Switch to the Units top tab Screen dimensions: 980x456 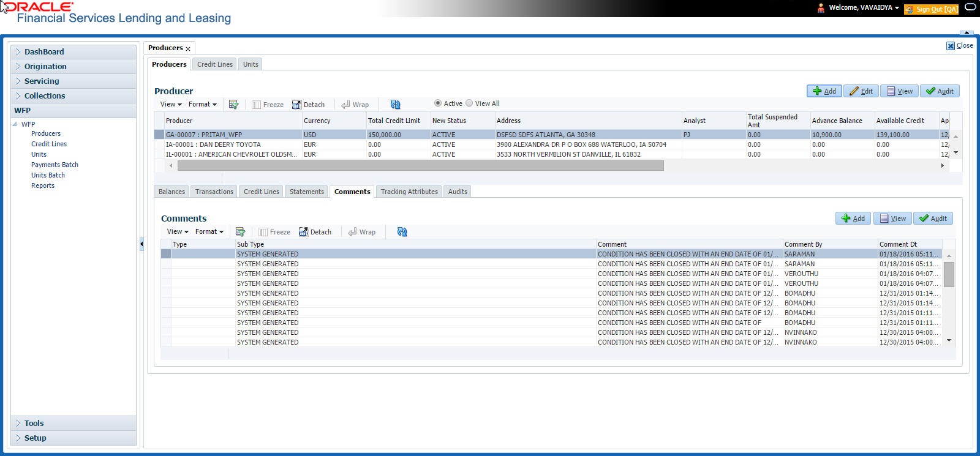point(251,64)
